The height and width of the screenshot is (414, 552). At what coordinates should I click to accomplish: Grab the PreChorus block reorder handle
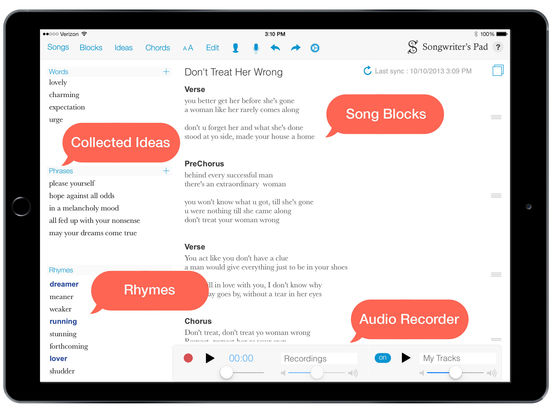(496, 195)
